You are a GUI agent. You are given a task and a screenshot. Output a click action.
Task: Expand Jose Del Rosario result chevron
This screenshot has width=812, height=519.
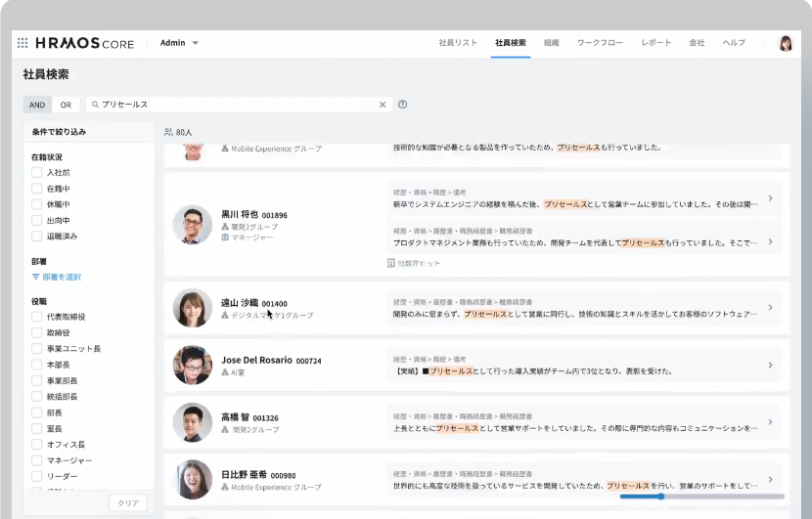tap(770, 366)
